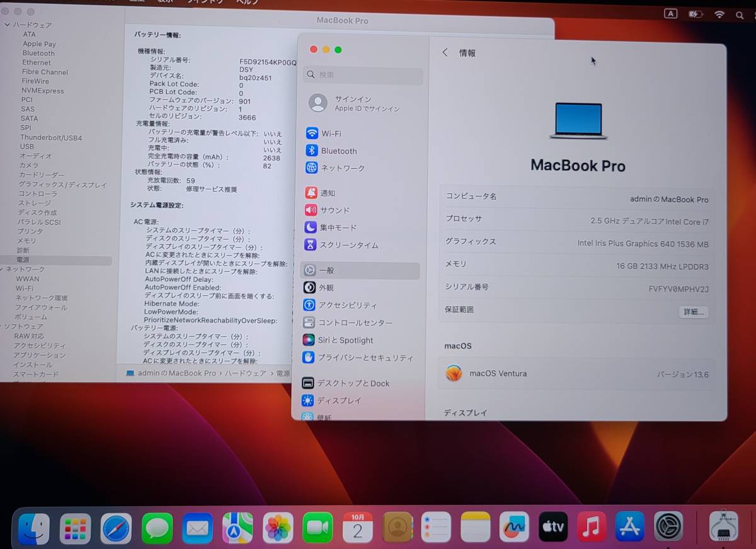Open Siri と Spotlight settings
This screenshot has height=549, width=756.
(338, 341)
